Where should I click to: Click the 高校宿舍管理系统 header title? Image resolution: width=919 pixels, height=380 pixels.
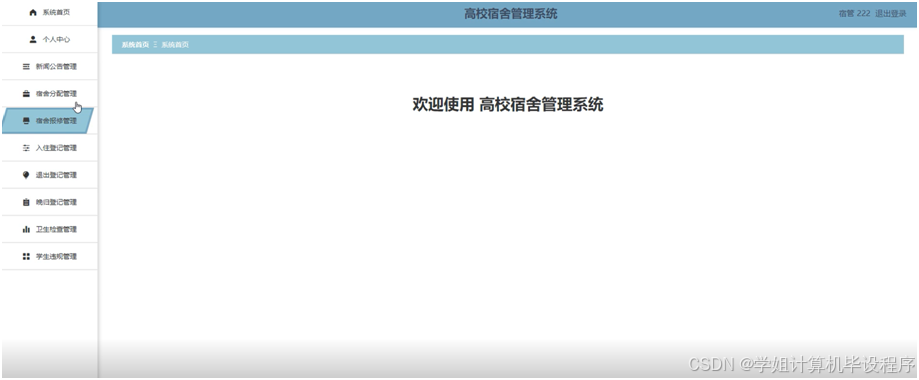510,14
